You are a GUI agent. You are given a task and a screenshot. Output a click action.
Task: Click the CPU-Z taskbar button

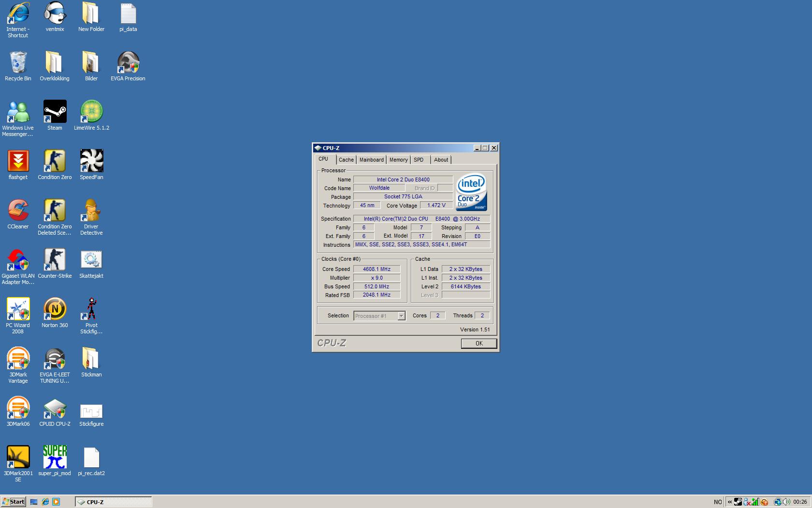(114, 502)
